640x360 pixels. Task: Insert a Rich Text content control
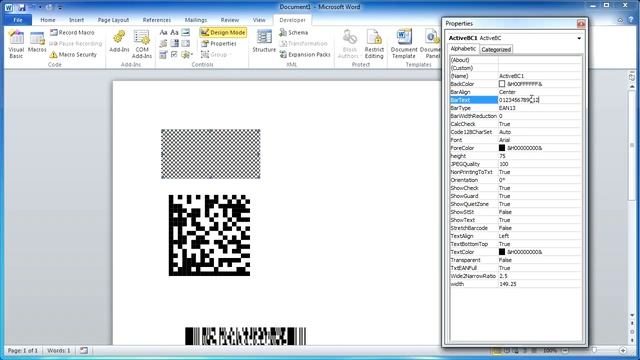[163, 32]
